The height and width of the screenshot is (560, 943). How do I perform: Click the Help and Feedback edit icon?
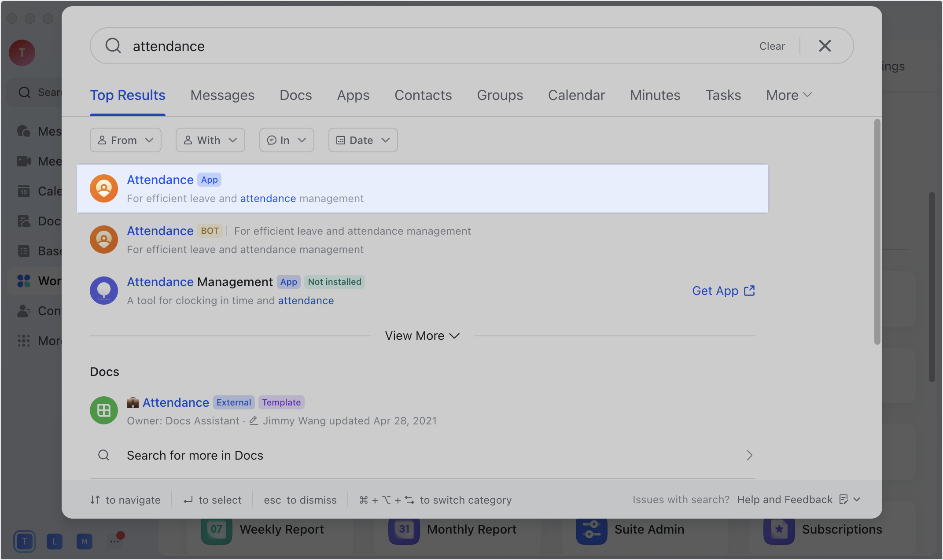click(844, 499)
